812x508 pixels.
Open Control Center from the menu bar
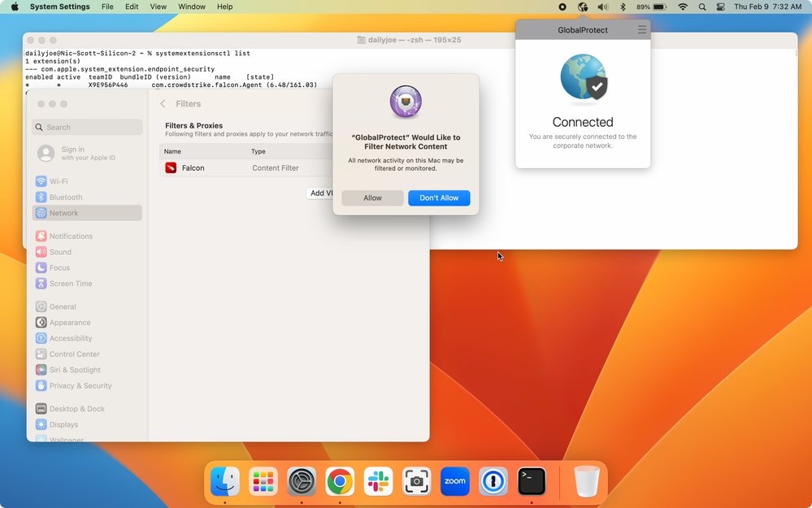(x=721, y=7)
